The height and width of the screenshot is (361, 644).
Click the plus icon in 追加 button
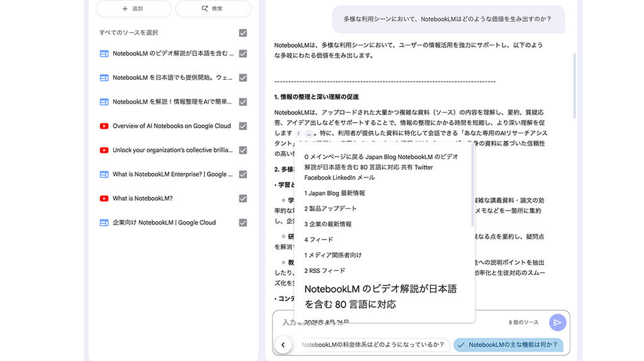pos(125,9)
